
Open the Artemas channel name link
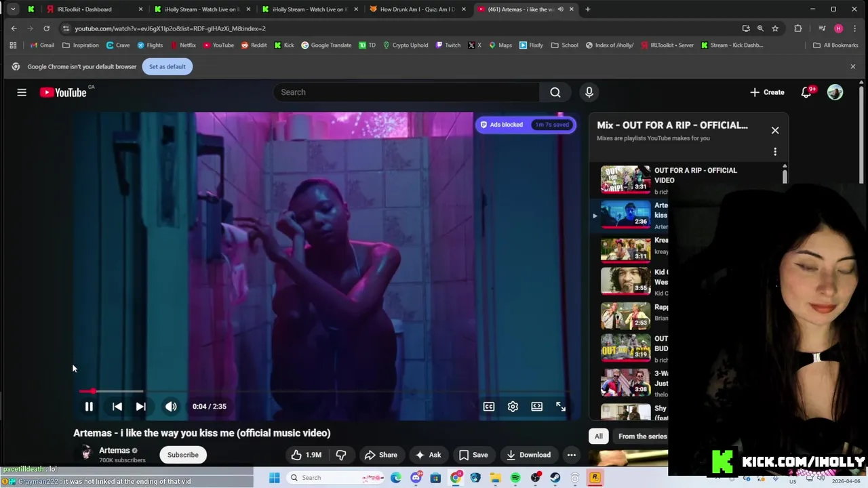point(114,450)
